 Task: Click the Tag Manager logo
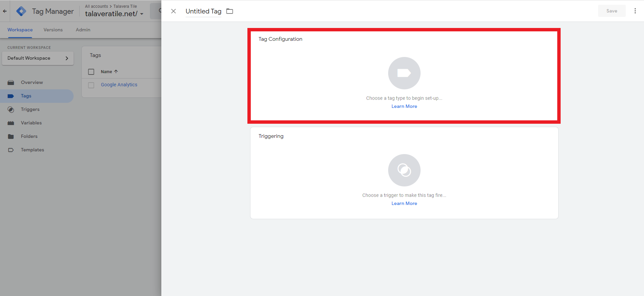point(21,11)
